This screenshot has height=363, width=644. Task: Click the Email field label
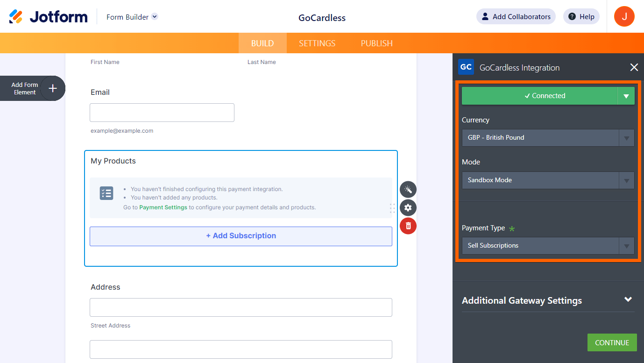click(100, 93)
